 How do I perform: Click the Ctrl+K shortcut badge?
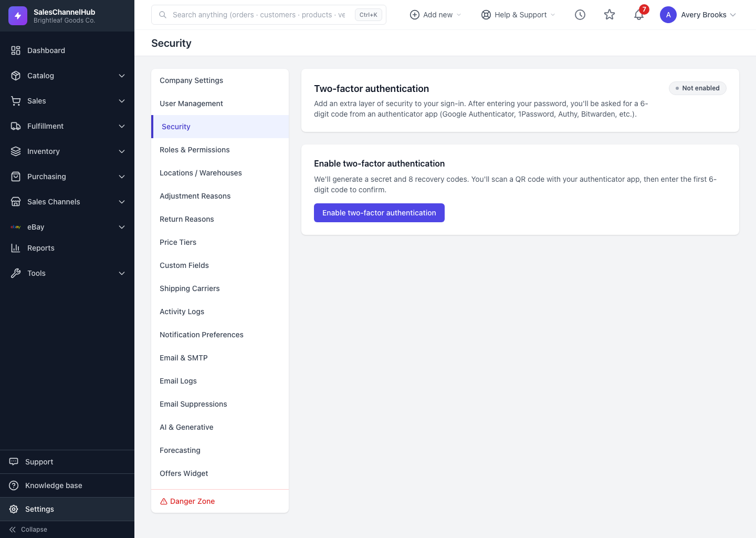coord(369,15)
